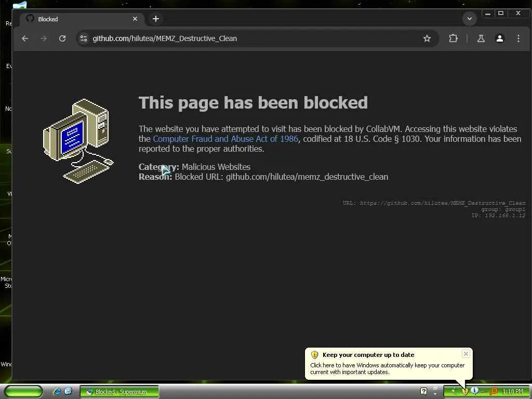Click the "Malicious Websites" category text
The height and width of the screenshot is (399, 532).
216,167
